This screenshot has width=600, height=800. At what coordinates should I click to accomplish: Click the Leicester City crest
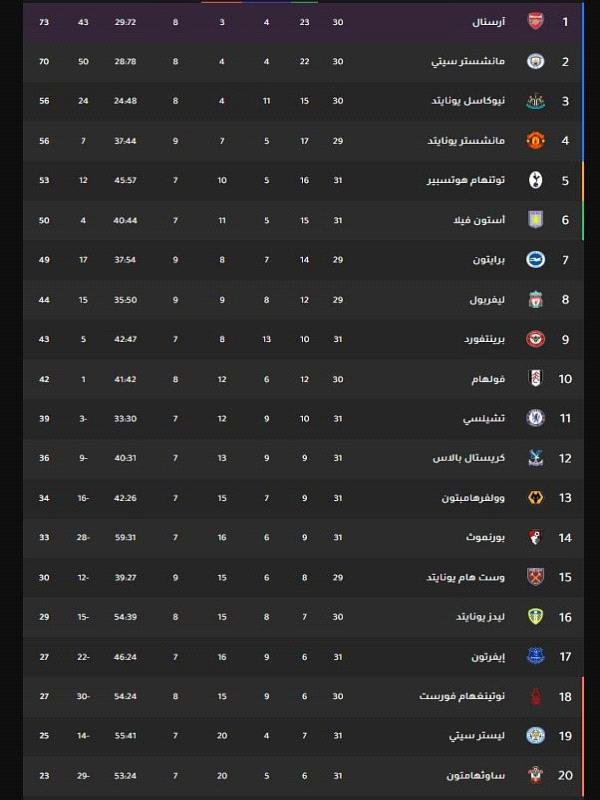pyautogui.click(x=535, y=736)
